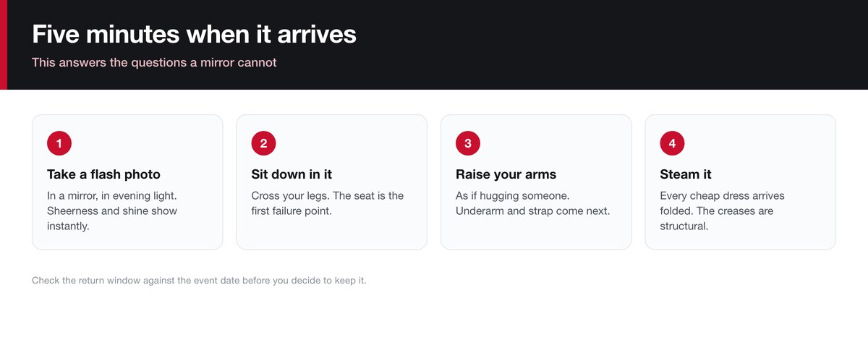The height and width of the screenshot is (340, 868).
Task: Click the red accent bar in the header
Action: (4, 45)
